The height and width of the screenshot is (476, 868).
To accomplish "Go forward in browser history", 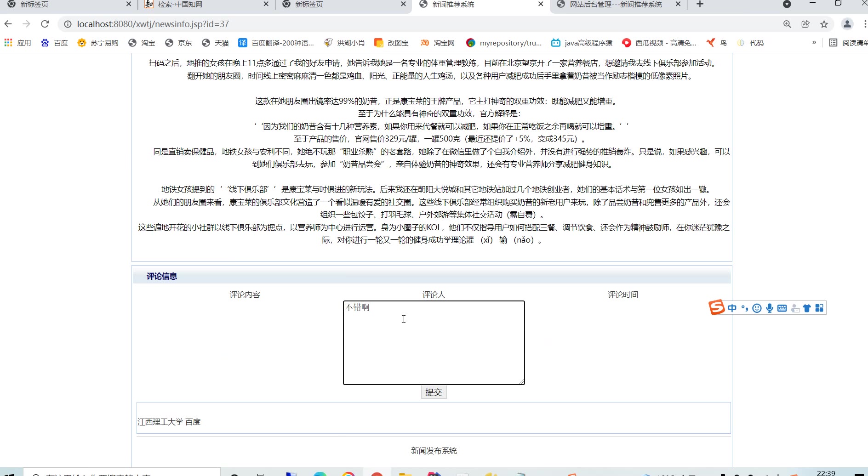I will tap(27, 24).
